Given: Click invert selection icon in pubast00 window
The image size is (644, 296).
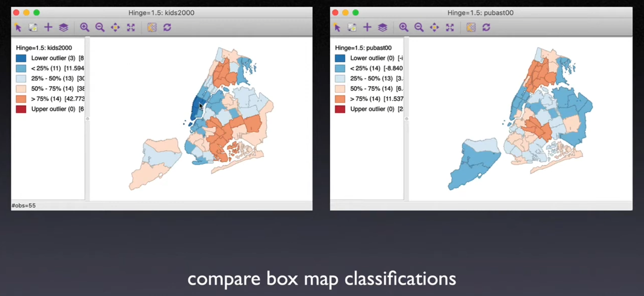Looking at the screenshot, I should (352, 27).
